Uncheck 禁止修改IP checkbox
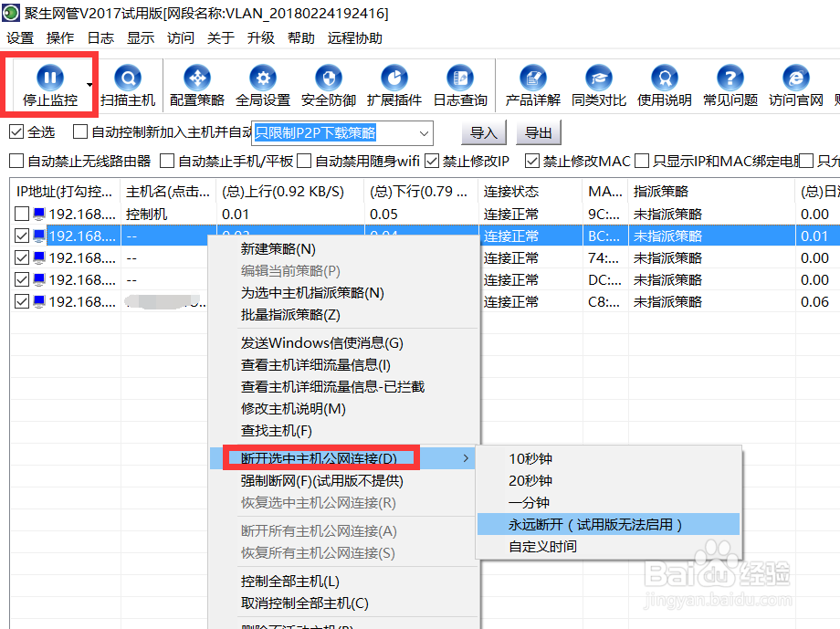The height and width of the screenshot is (629, 840). pos(432,161)
